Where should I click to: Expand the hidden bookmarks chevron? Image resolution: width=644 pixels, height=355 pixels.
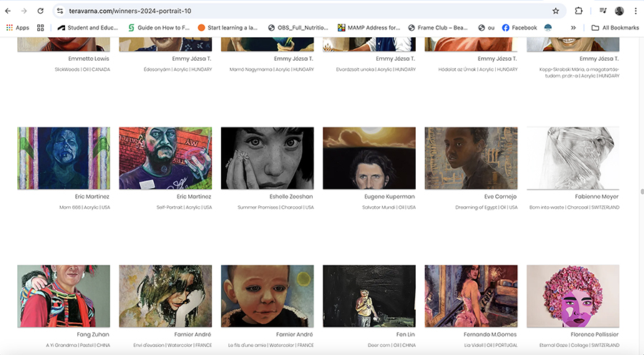click(x=573, y=27)
